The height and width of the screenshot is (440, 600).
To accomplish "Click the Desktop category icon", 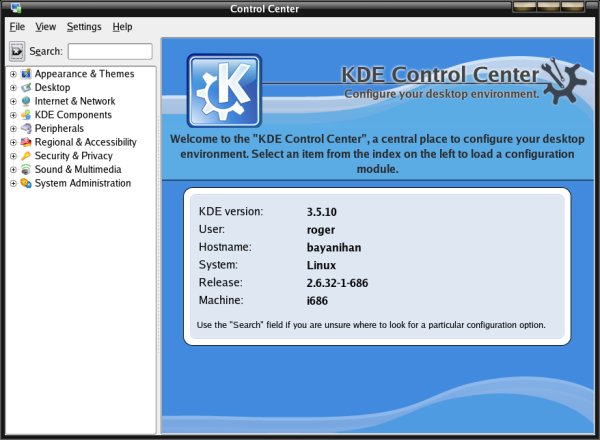I will click(26, 87).
